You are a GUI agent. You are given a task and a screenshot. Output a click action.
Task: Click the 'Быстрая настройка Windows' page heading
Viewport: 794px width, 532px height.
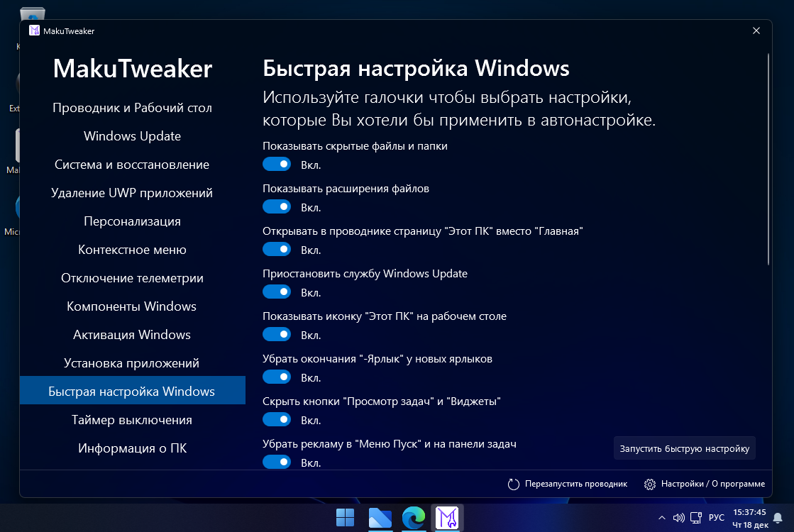pyautogui.click(x=416, y=68)
